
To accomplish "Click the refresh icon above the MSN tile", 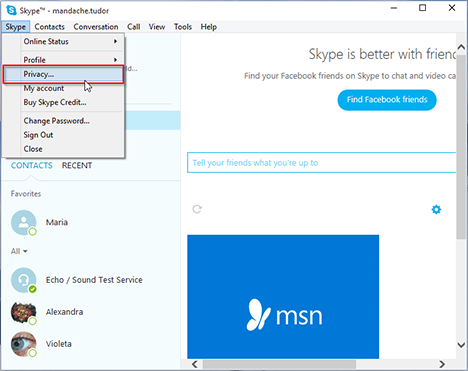I will point(197,209).
